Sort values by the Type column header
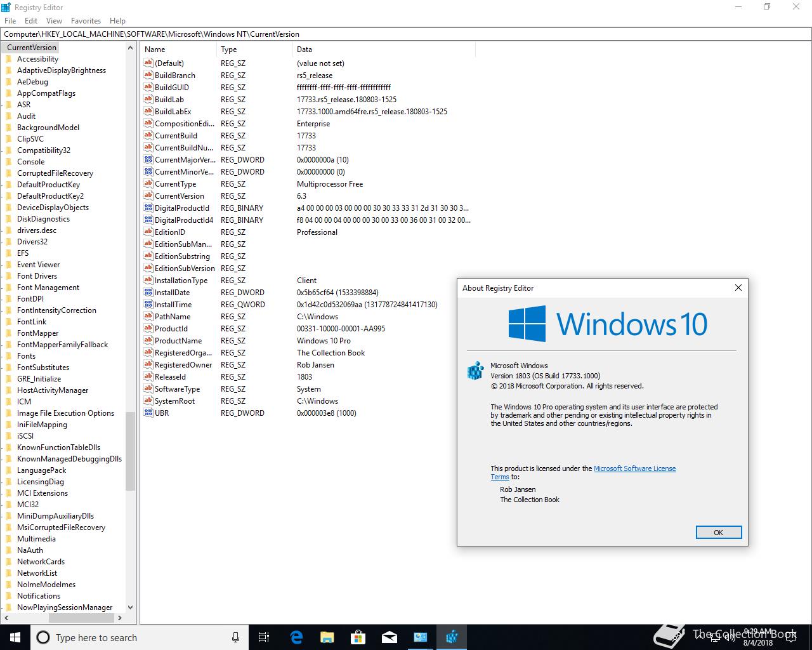Image resolution: width=812 pixels, height=650 pixels. pyautogui.click(x=254, y=50)
